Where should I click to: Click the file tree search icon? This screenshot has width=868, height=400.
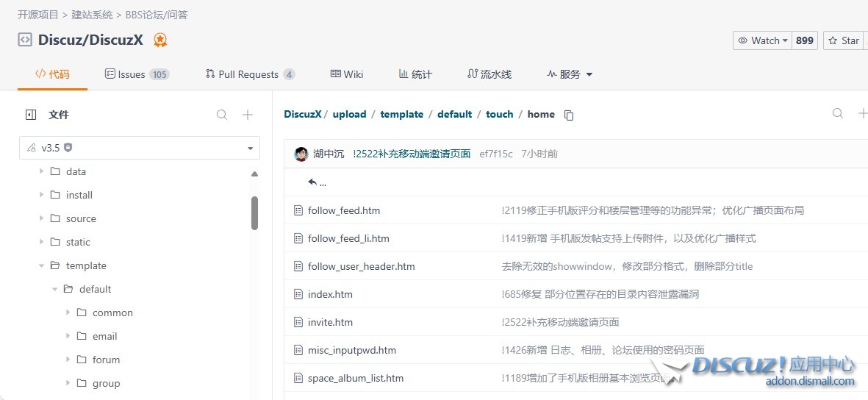click(222, 115)
